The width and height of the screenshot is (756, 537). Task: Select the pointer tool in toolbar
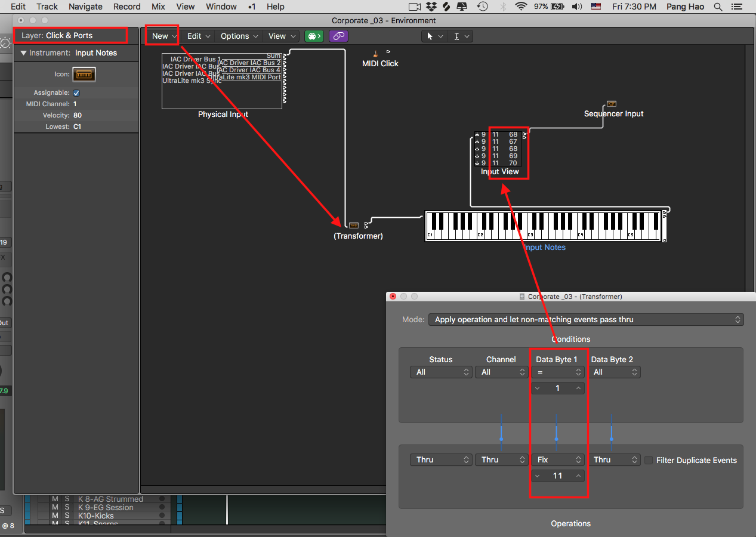tap(429, 36)
